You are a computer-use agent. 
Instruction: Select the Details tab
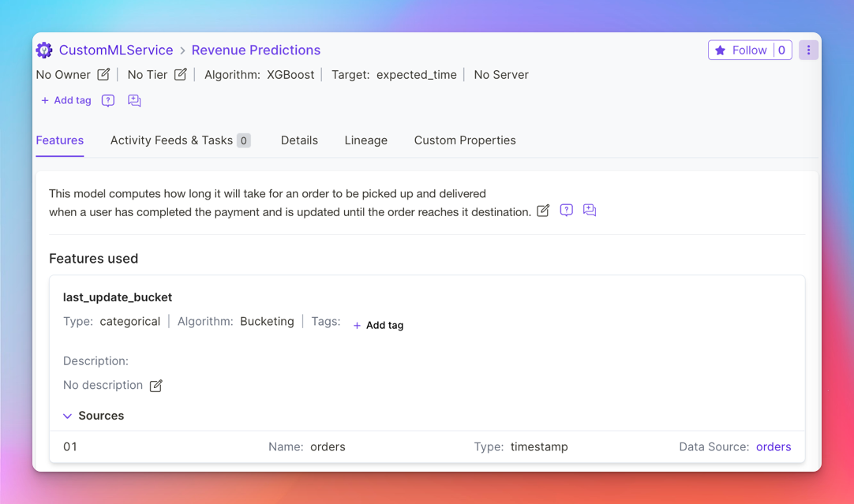[x=299, y=140]
